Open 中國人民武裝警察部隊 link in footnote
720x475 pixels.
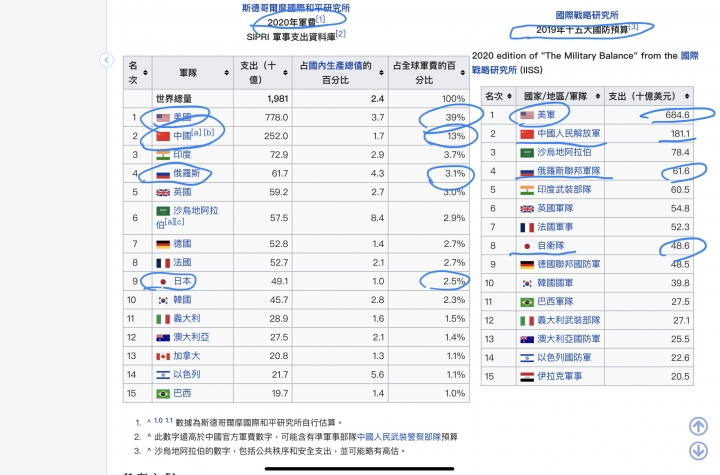point(399,437)
